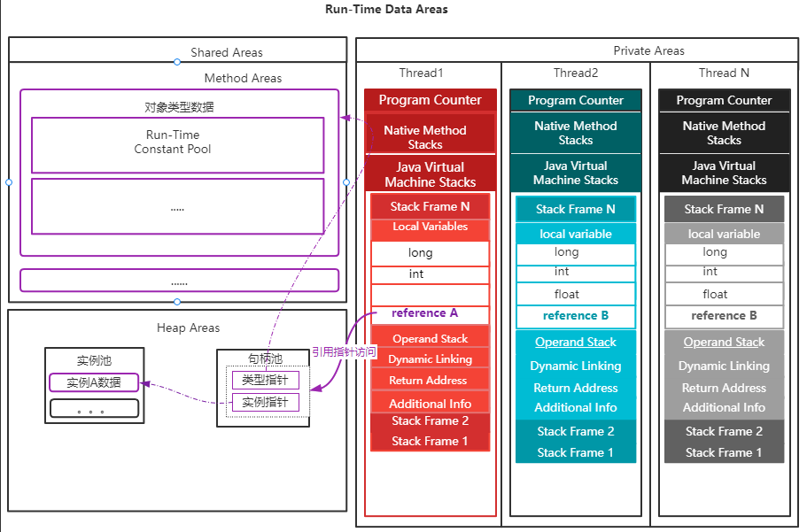Select the Thread1 Native Method Stacks block
This screenshot has height=532, width=807.
[430, 136]
